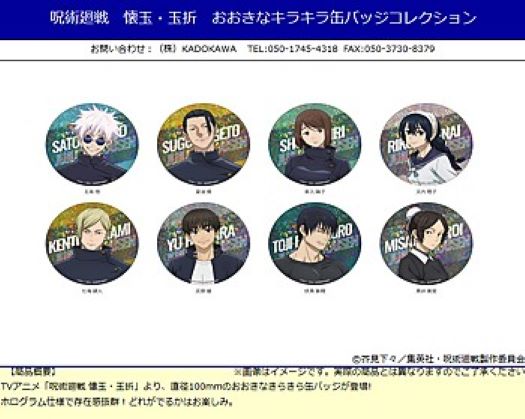Click the blue title banner text

pos(263,18)
